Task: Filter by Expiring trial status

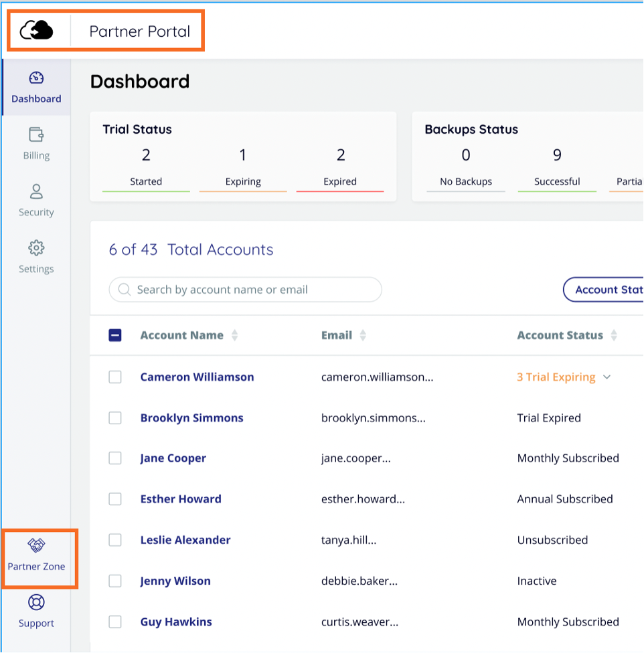Action: [x=243, y=169]
